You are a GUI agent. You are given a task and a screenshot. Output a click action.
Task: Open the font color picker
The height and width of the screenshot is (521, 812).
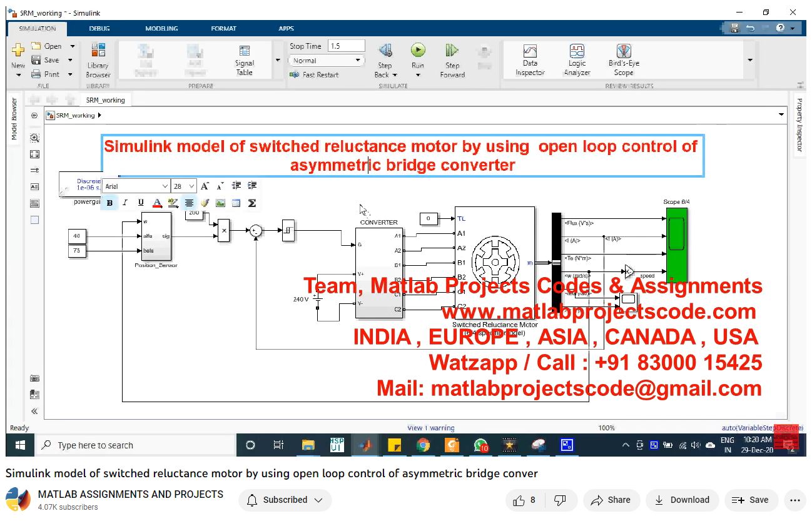coord(157,203)
